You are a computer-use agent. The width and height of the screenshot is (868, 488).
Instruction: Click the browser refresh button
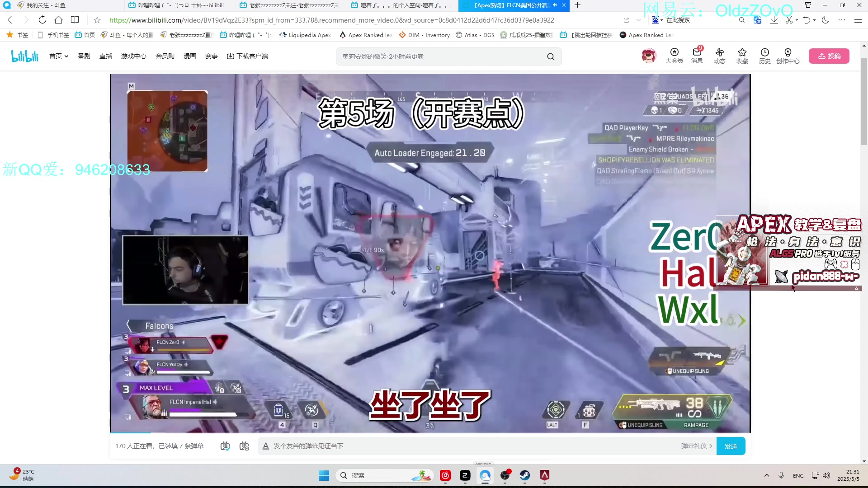pyautogui.click(x=42, y=20)
